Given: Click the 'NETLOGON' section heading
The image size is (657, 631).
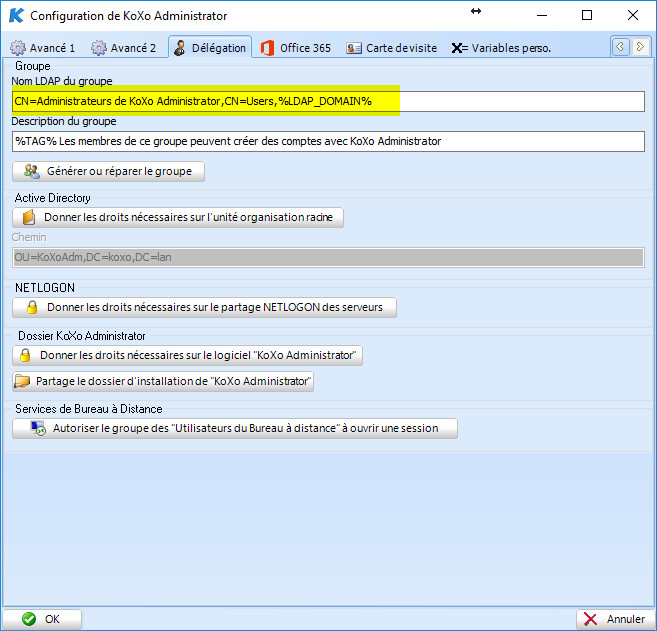Looking at the screenshot, I should (45, 288).
